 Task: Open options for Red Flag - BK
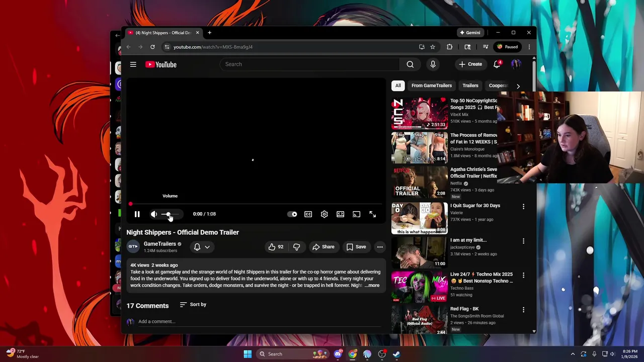pyautogui.click(x=523, y=310)
